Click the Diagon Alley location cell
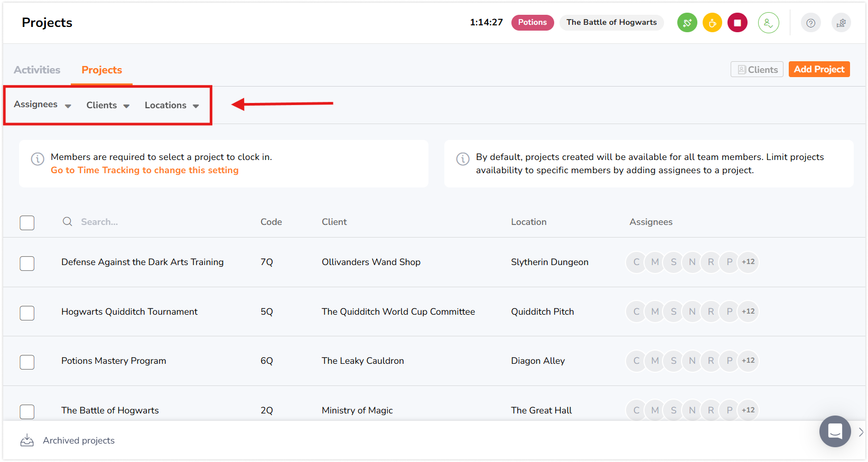 click(538, 361)
